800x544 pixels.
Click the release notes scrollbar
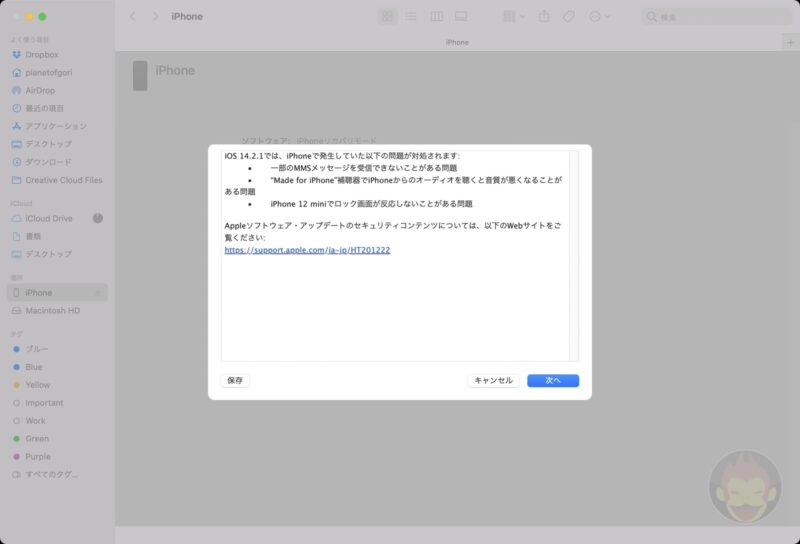[x=574, y=256]
